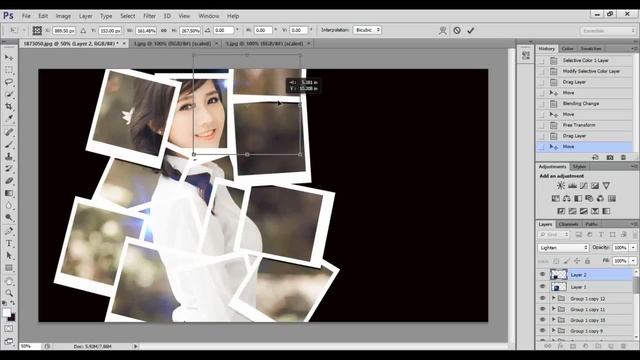Select the Spot Healing Brush tool
The width and height of the screenshot is (640, 360).
click(9, 132)
